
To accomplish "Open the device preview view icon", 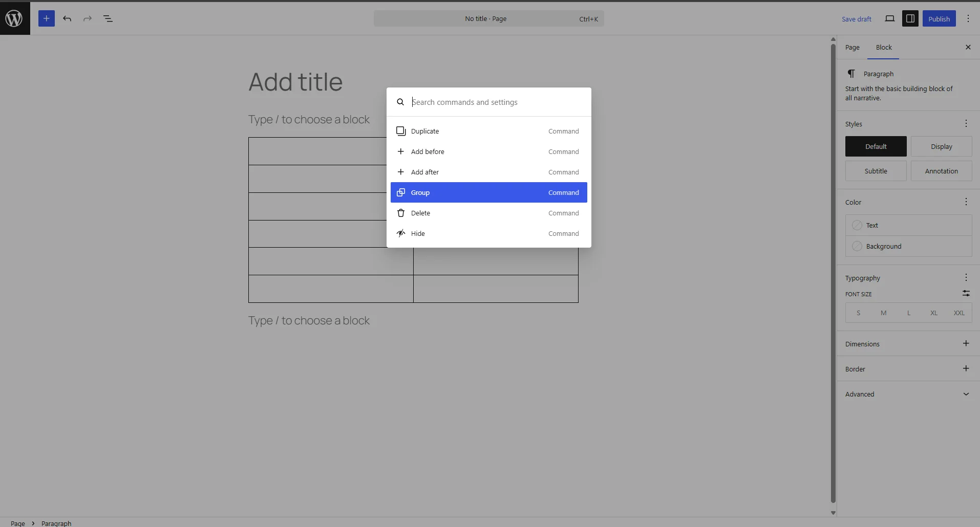I will pos(890,18).
